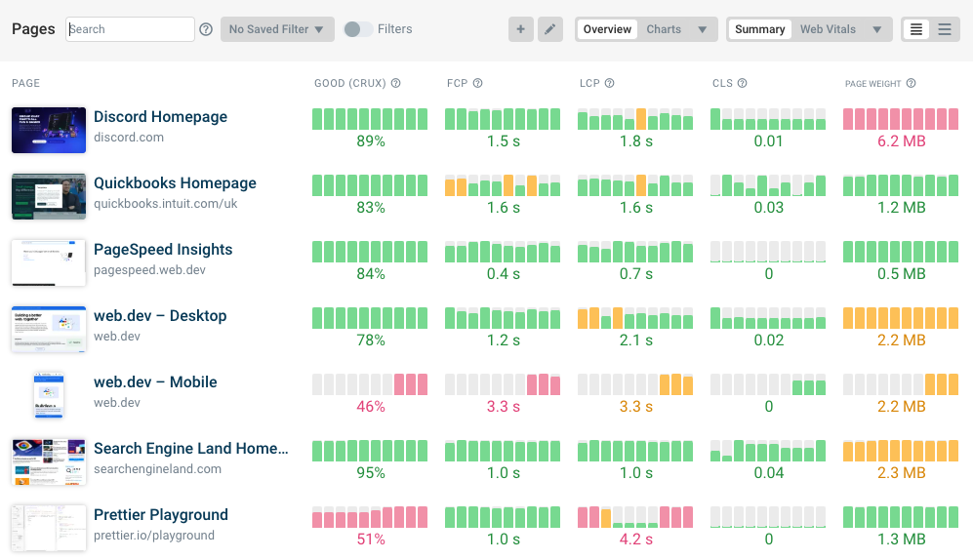This screenshot has width=973, height=560.
Task: Select the Charts tab
Action: point(664,29)
